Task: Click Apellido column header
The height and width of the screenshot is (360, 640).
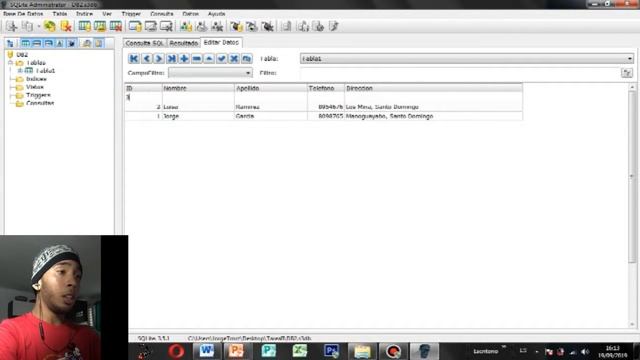Action: (x=271, y=88)
